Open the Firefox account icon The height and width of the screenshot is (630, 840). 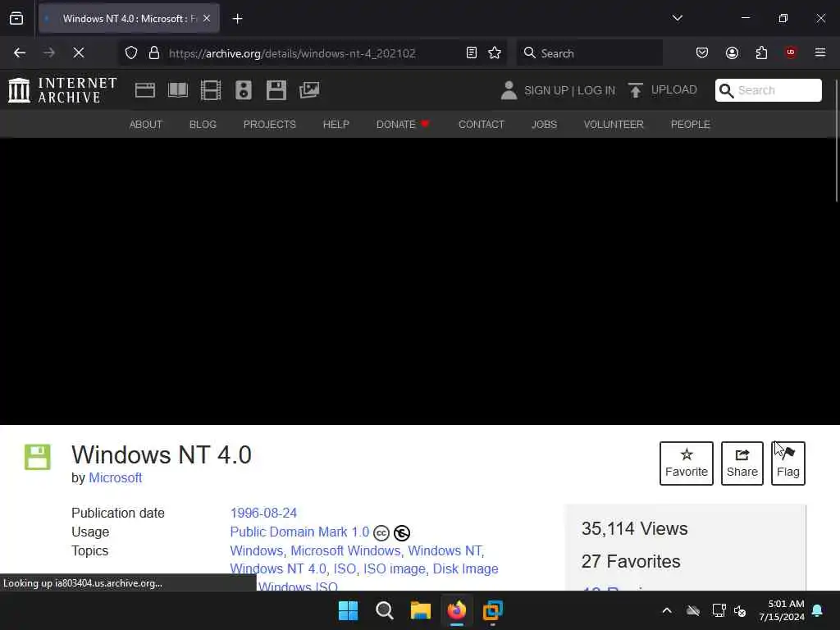click(x=732, y=52)
